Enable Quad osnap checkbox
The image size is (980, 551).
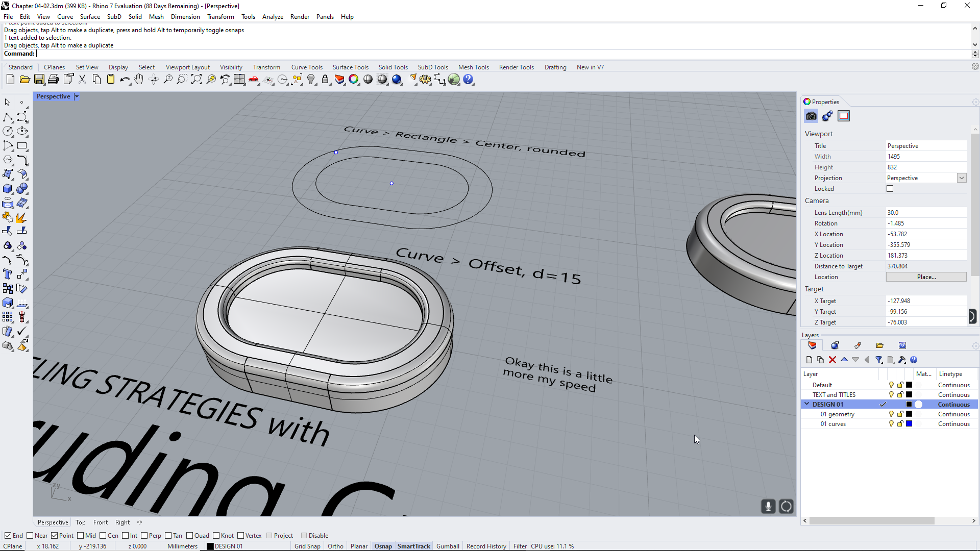(189, 536)
